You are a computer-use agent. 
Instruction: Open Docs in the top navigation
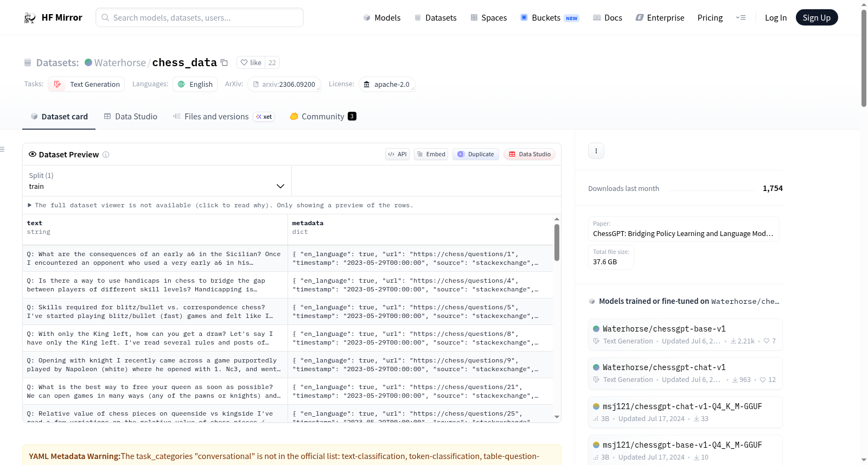(608, 17)
